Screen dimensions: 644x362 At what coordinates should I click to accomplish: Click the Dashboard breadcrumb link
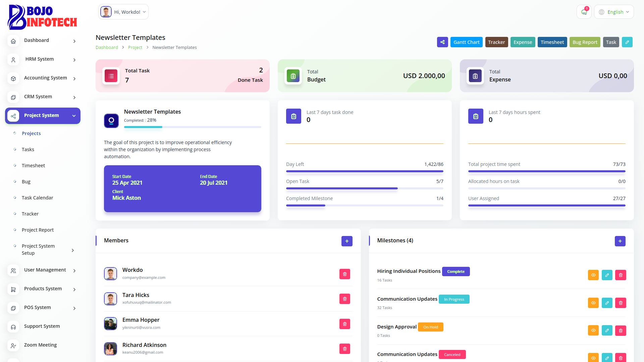[x=107, y=48]
